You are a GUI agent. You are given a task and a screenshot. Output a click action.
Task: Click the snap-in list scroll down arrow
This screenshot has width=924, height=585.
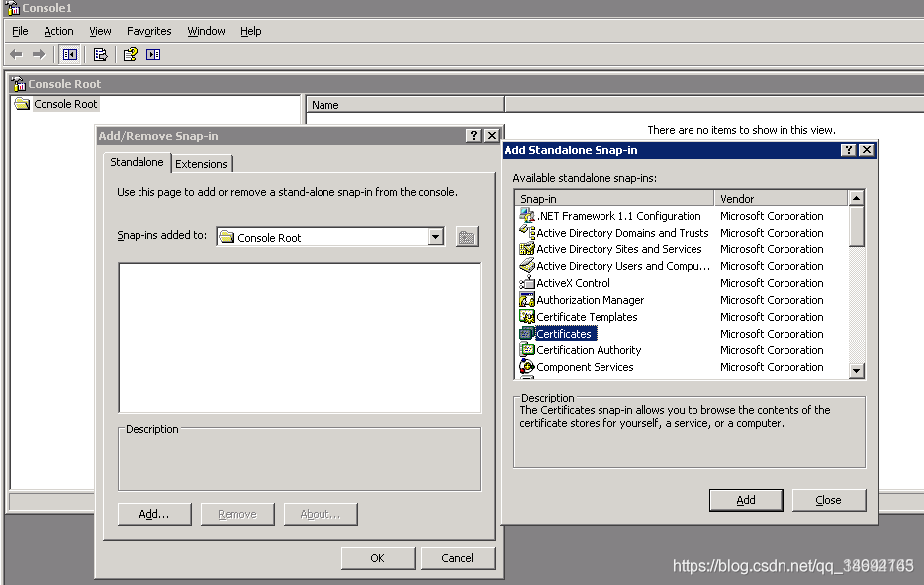(x=856, y=371)
